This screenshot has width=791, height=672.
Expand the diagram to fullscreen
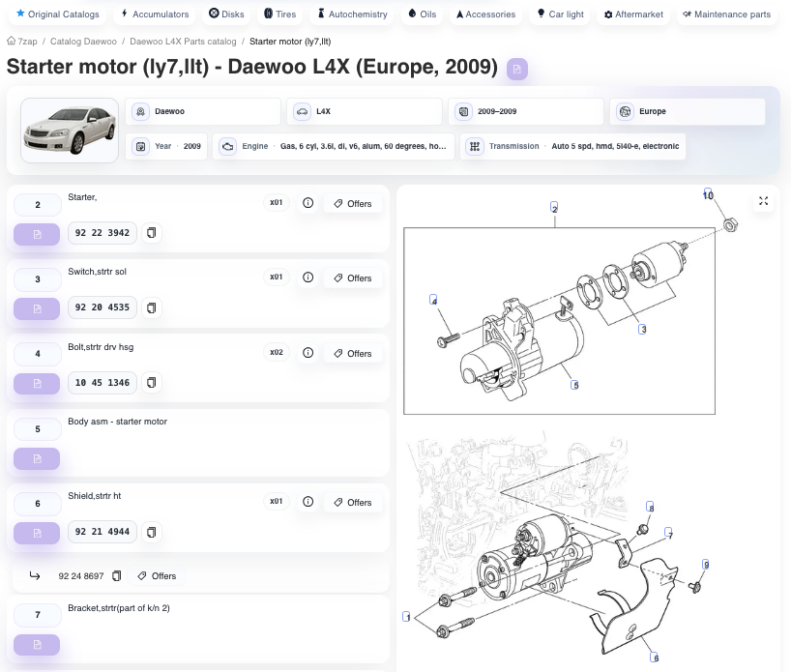click(763, 201)
